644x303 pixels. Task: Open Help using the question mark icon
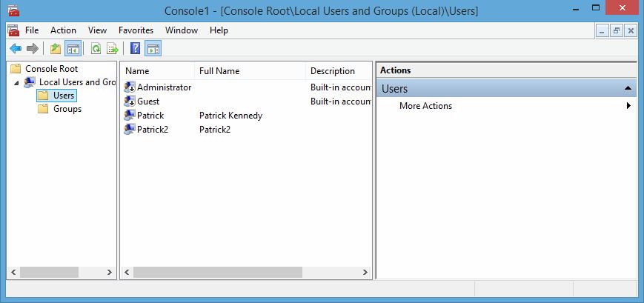coord(135,49)
